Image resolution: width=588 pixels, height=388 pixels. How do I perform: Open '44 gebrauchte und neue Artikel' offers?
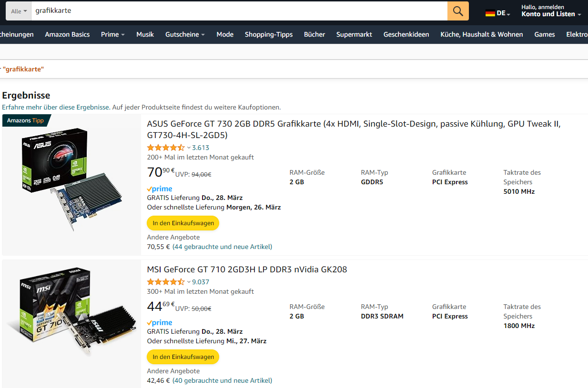tap(222, 247)
